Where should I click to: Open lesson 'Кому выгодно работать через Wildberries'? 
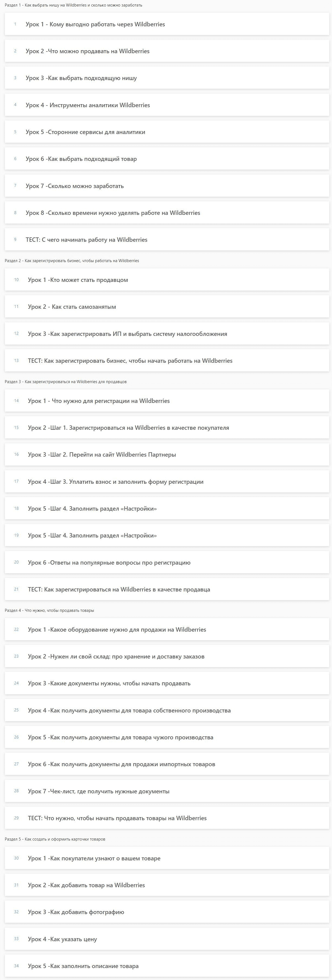pos(95,24)
